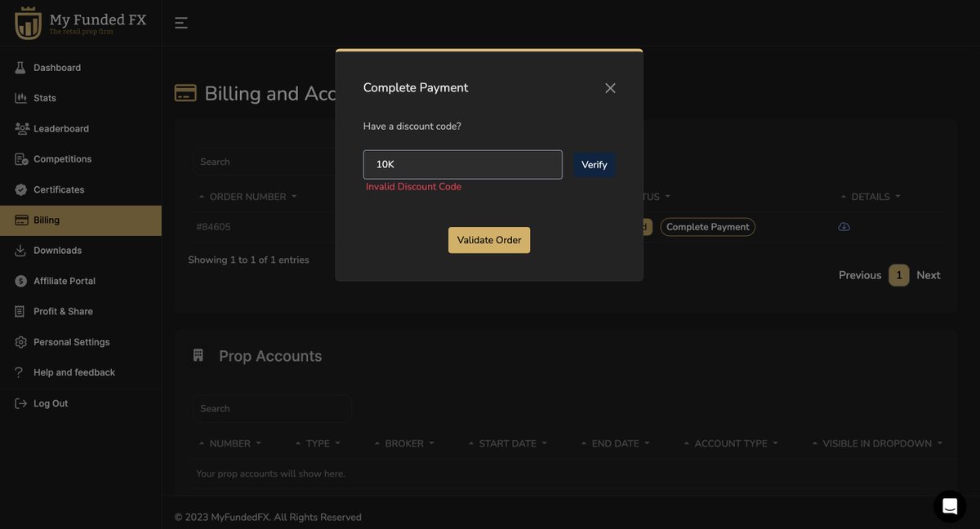
Task: Sort orders by ORDER NUMBER column
Action: (248, 197)
